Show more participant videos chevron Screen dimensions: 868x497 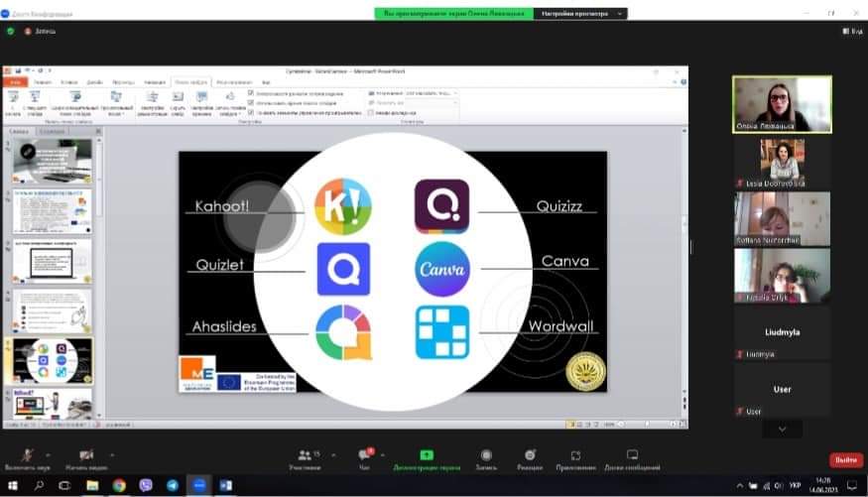click(x=783, y=429)
